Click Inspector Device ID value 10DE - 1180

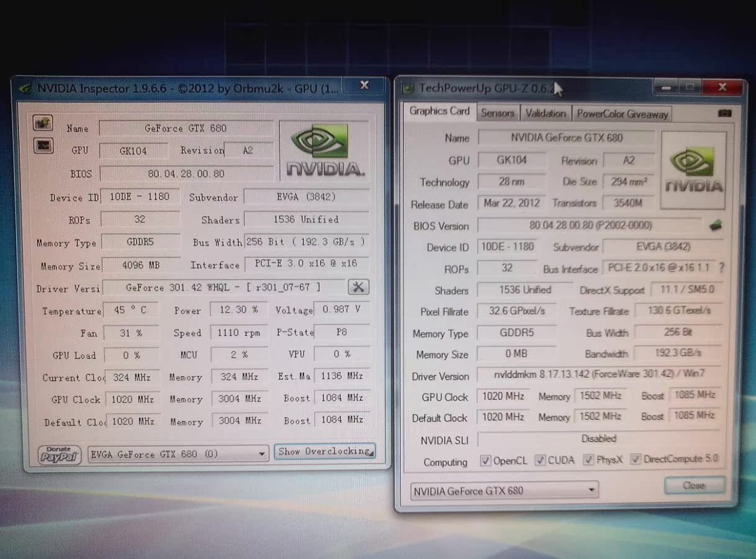(x=140, y=196)
